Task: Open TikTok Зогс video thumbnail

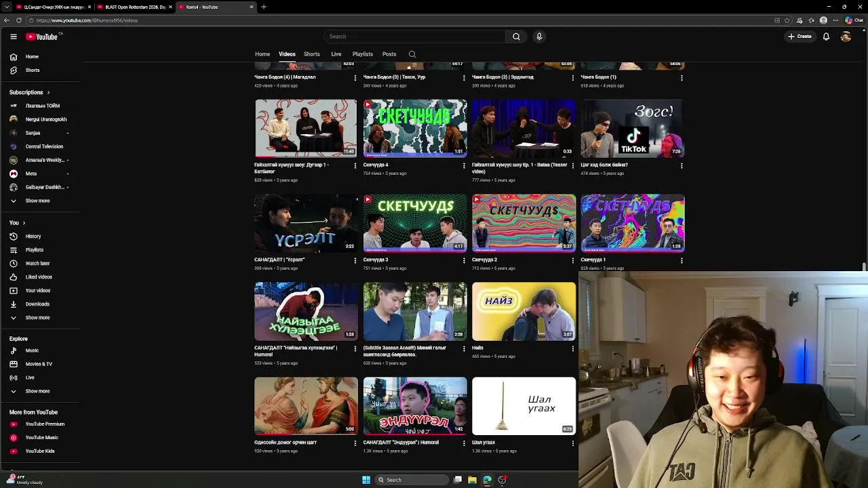Action: click(633, 128)
